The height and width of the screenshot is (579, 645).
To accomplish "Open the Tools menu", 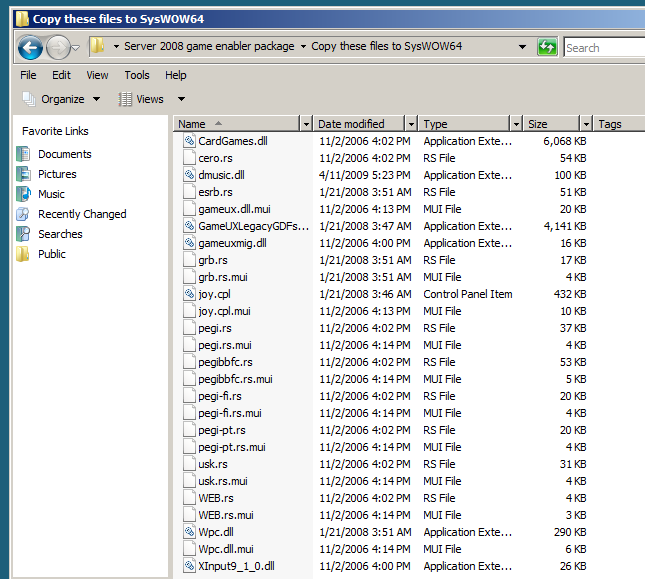I will pos(137,75).
